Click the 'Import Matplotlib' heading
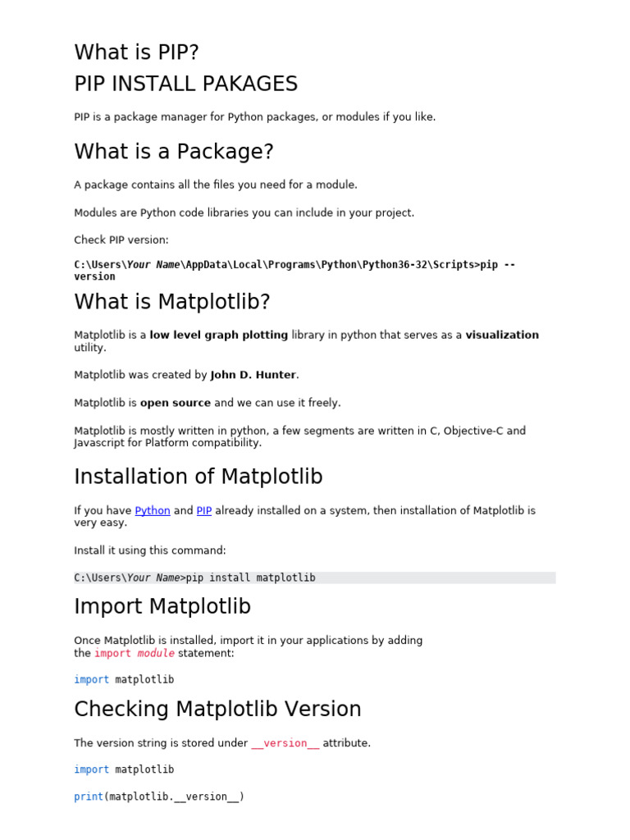Viewport: 630px width, 840px height. [x=162, y=606]
